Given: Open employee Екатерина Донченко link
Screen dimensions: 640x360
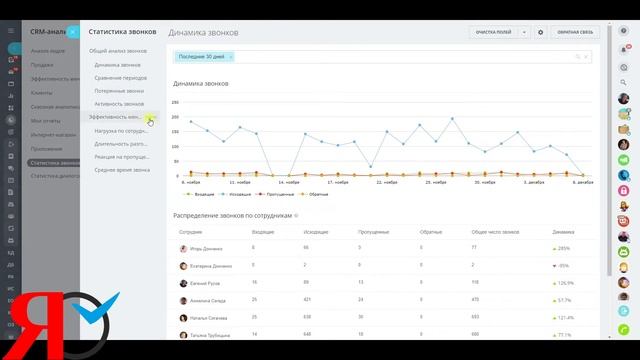Looking at the screenshot, I should [211, 266].
